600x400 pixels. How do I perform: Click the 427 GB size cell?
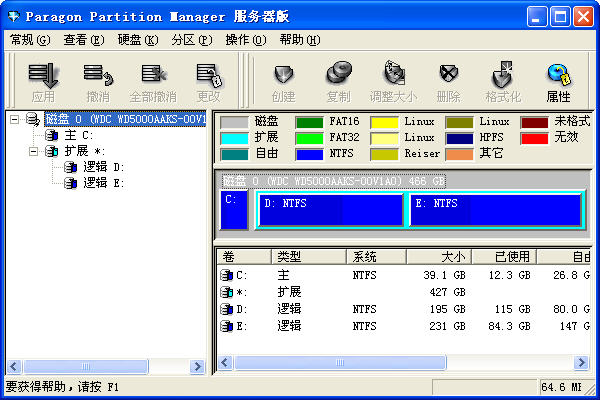[x=447, y=292]
